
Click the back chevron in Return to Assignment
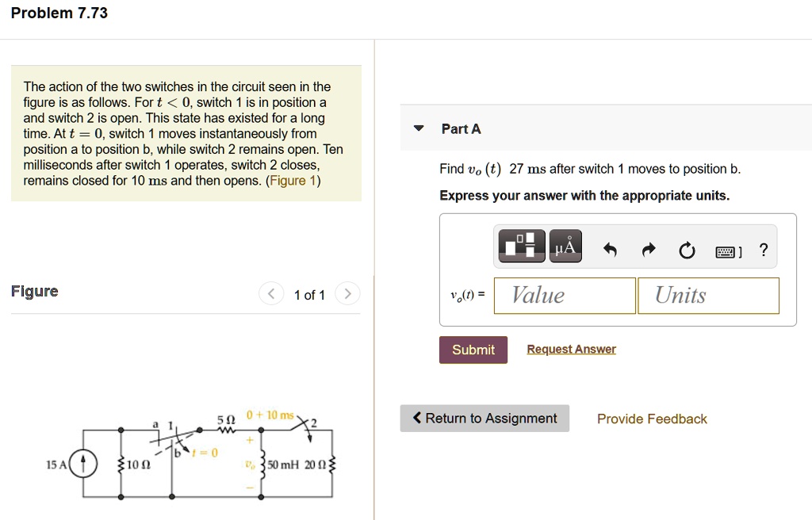[416, 418]
